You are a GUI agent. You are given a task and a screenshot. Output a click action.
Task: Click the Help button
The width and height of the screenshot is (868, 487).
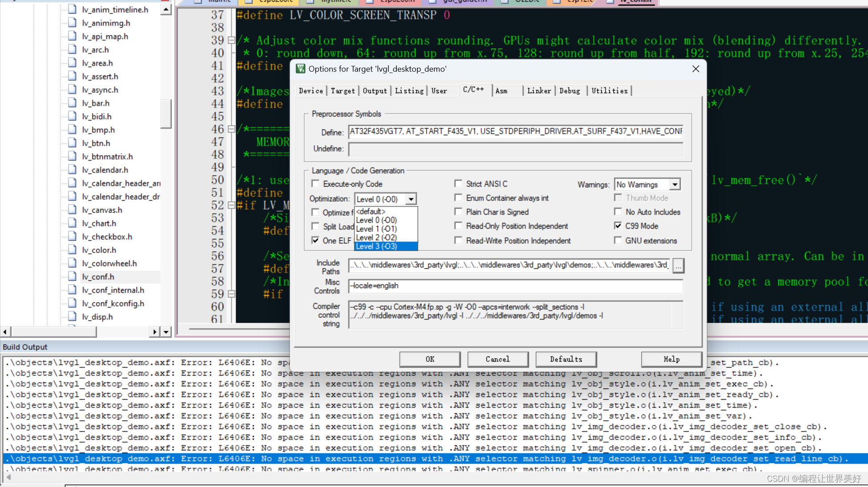[671, 359]
